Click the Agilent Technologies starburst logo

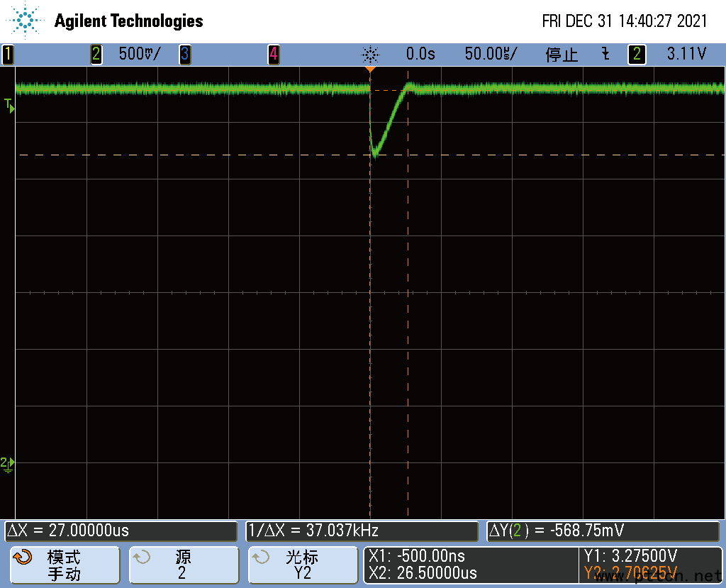click(26, 21)
